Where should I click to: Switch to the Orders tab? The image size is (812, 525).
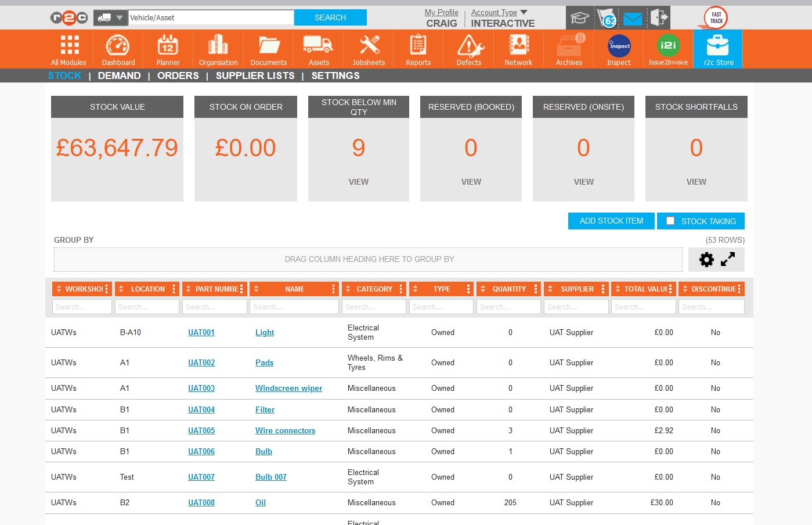click(x=178, y=75)
